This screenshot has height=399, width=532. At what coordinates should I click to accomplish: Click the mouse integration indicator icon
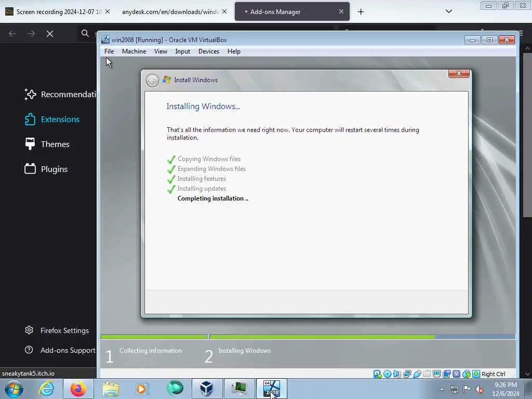coord(467,374)
